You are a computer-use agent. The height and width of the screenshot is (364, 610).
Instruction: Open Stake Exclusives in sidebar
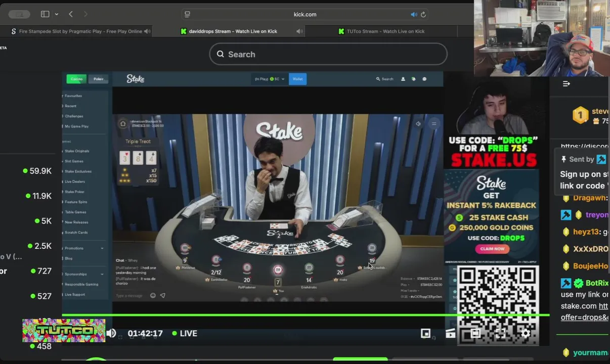[78, 171]
